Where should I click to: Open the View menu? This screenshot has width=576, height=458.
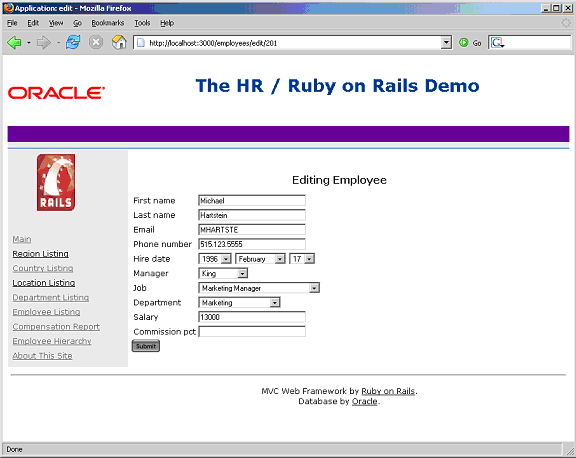tap(56, 23)
